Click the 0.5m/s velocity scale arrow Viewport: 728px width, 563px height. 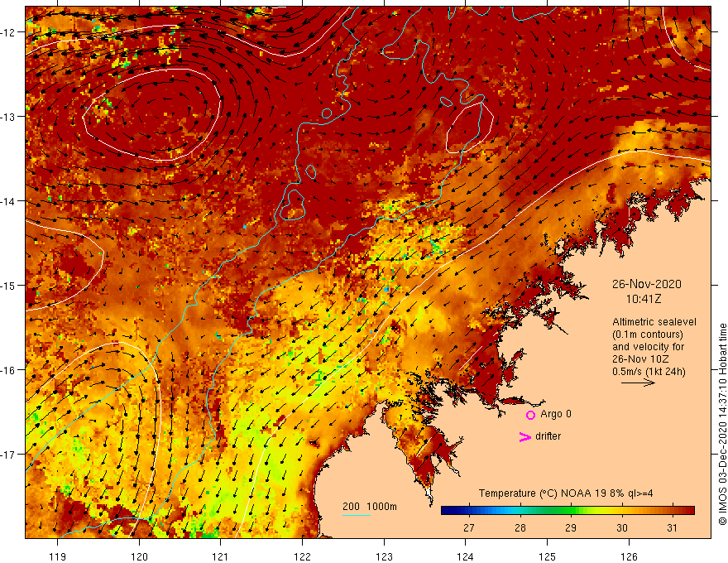(638, 383)
